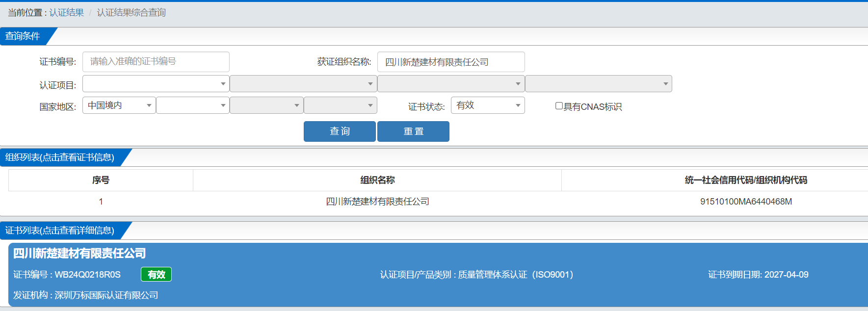Open the third 国家地区 dropdown
The image size is (868, 311).
(x=266, y=105)
